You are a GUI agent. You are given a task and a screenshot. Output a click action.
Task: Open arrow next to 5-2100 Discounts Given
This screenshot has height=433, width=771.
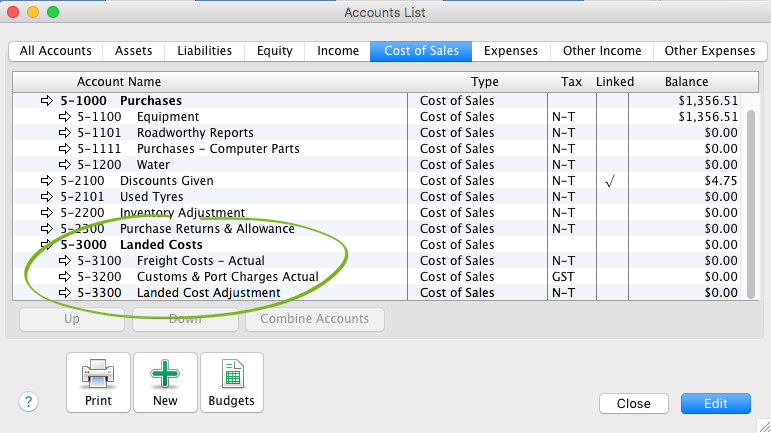(47, 181)
